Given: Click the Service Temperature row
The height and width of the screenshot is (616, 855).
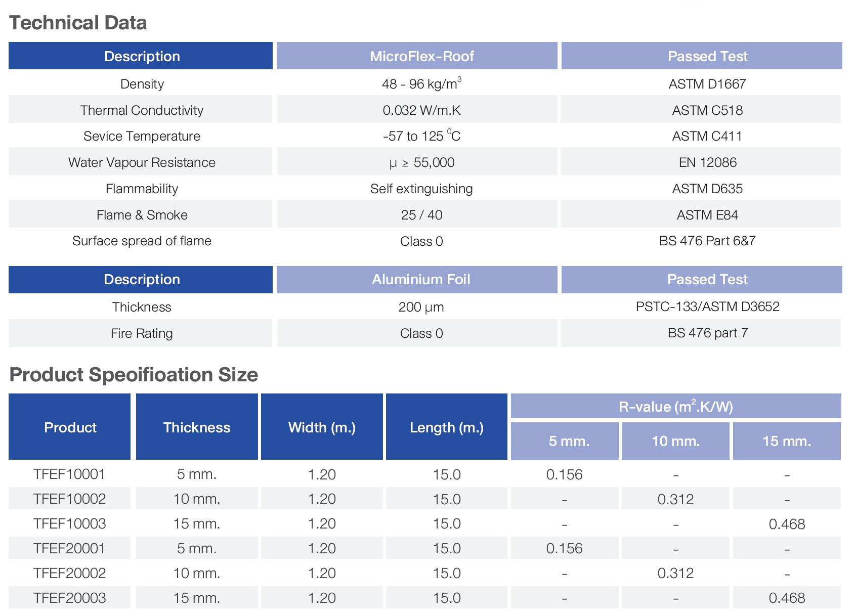Looking at the screenshot, I should point(142,136).
